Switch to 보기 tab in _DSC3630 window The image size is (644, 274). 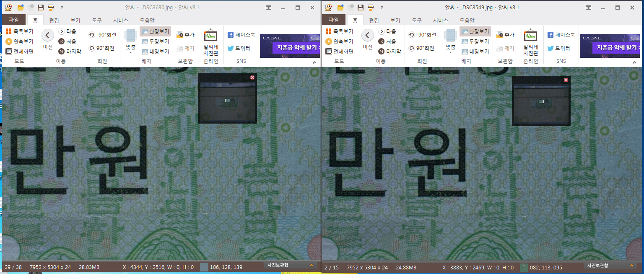click(75, 20)
